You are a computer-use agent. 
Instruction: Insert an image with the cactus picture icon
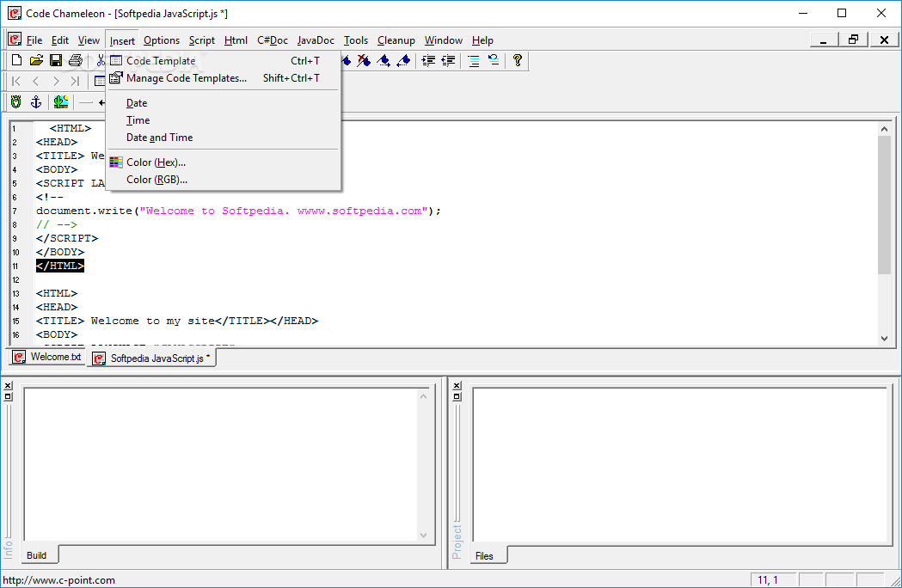coord(60,101)
